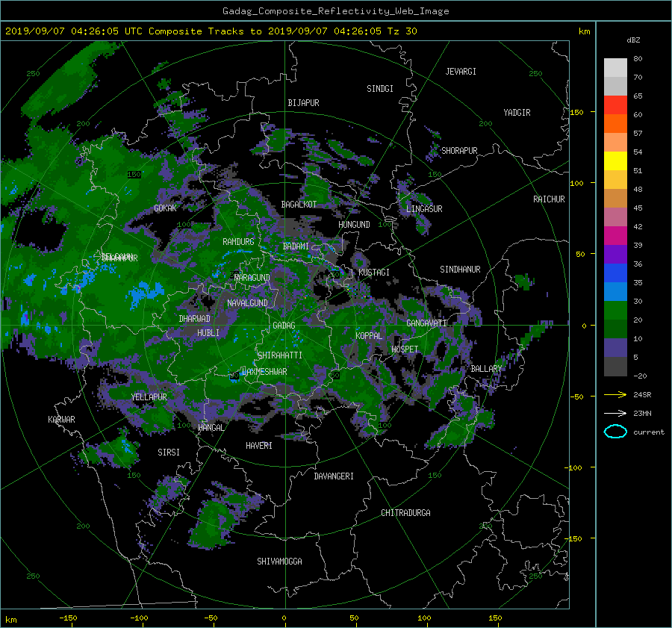672x628 pixels.
Task: Click the NARAGUND city label
Action: [252, 278]
